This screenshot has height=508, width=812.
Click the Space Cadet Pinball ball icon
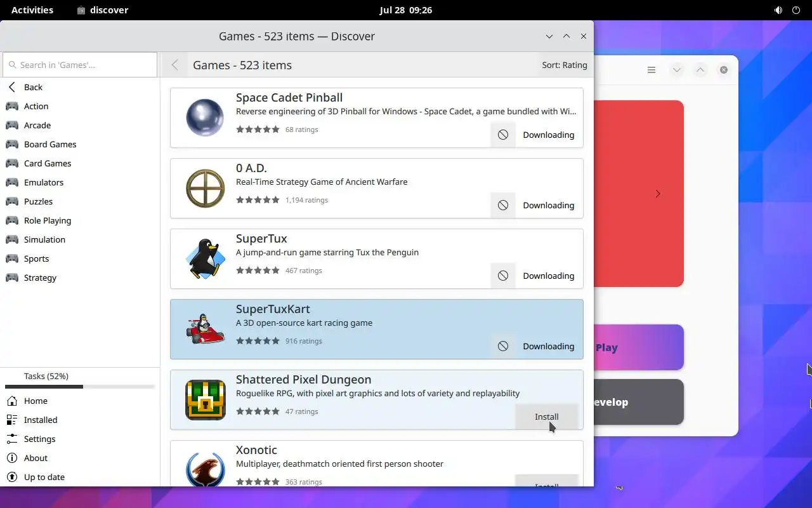[205, 117]
